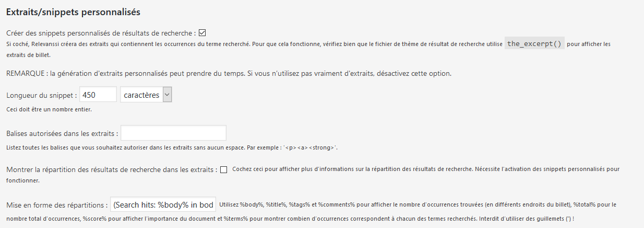Click the 'Longueur du snippet :' label
Screen dimensions: 644x228
coord(42,95)
